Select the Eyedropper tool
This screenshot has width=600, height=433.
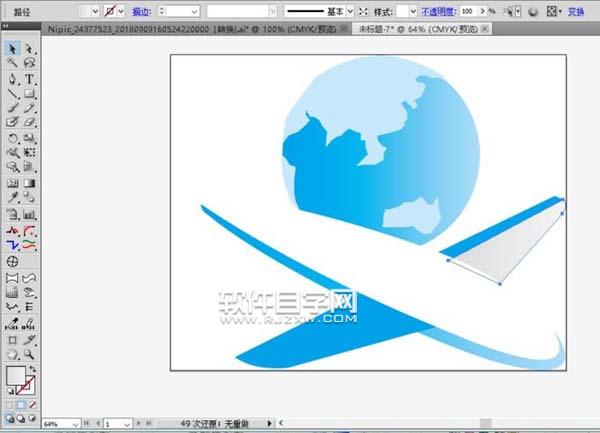12,197
